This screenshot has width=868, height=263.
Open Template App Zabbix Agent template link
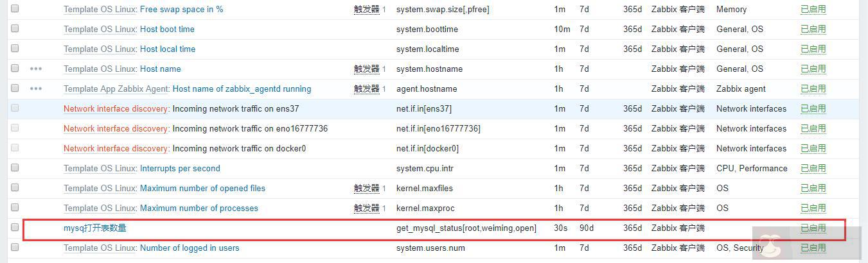[x=116, y=89]
